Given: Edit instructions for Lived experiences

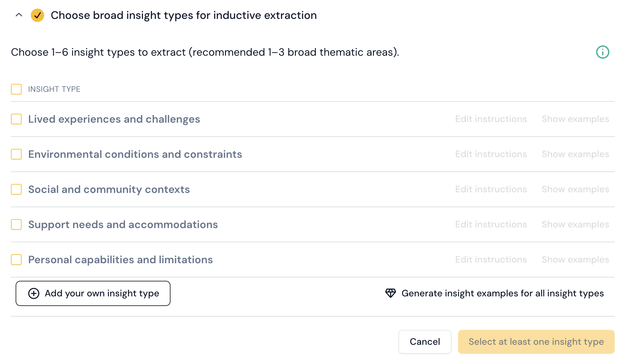Looking at the screenshot, I should [x=491, y=119].
